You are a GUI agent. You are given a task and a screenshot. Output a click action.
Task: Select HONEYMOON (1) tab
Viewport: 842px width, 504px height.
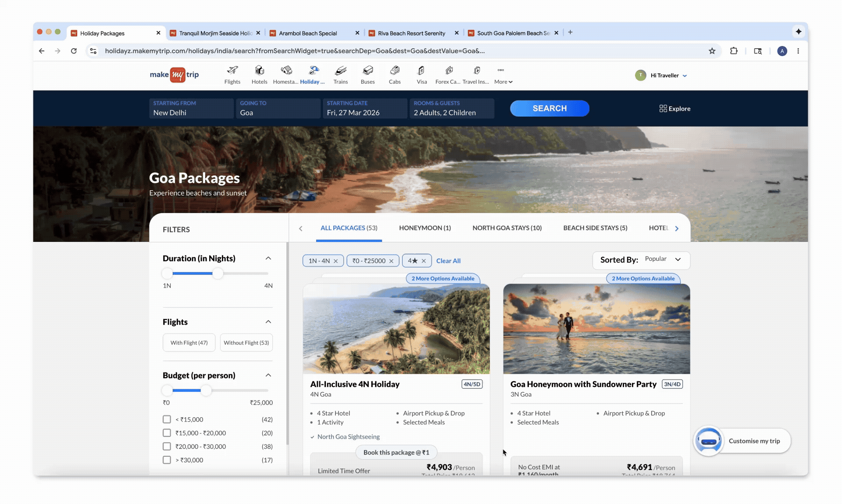[x=425, y=228]
